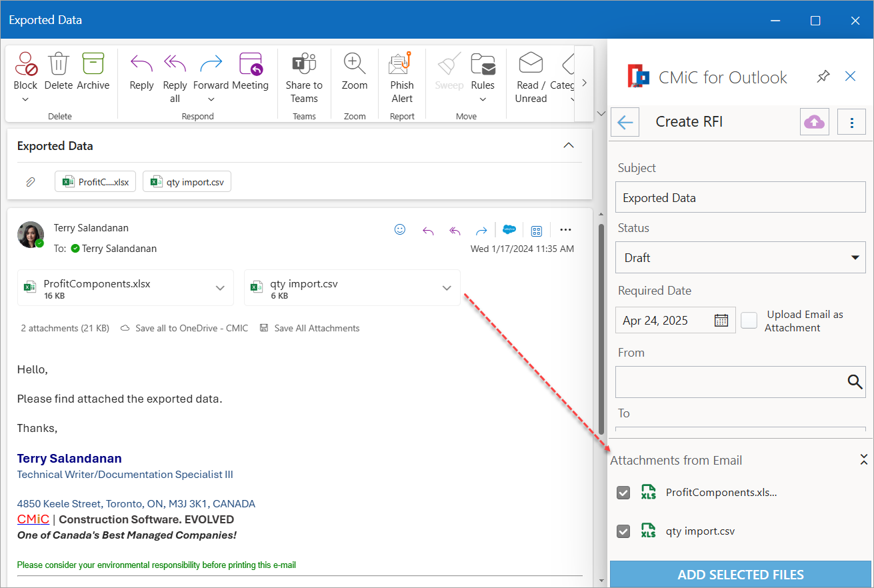
Task: Add an emoji reaction to message
Action: (400, 229)
